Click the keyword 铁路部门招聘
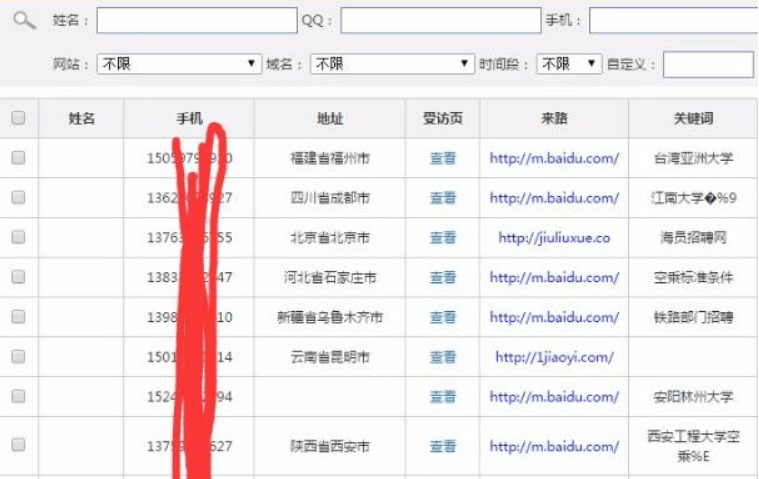The height and width of the screenshot is (479, 759). [x=694, y=317]
